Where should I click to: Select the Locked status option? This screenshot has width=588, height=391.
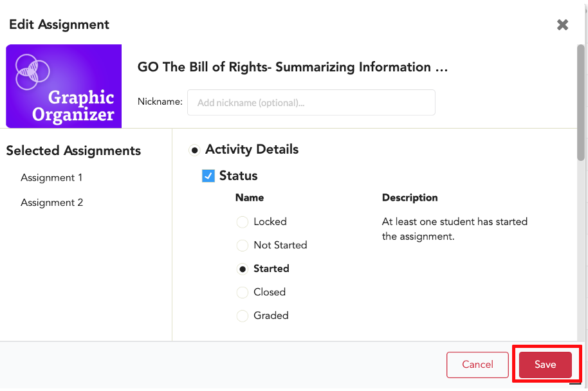pos(243,222)
